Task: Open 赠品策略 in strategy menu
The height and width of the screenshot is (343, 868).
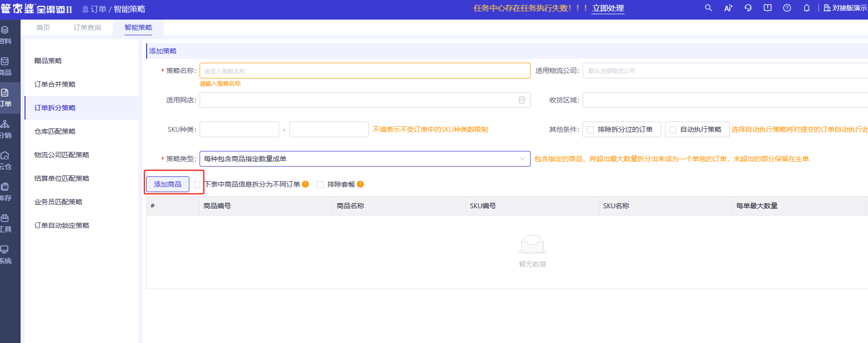Action: (81, 61)
